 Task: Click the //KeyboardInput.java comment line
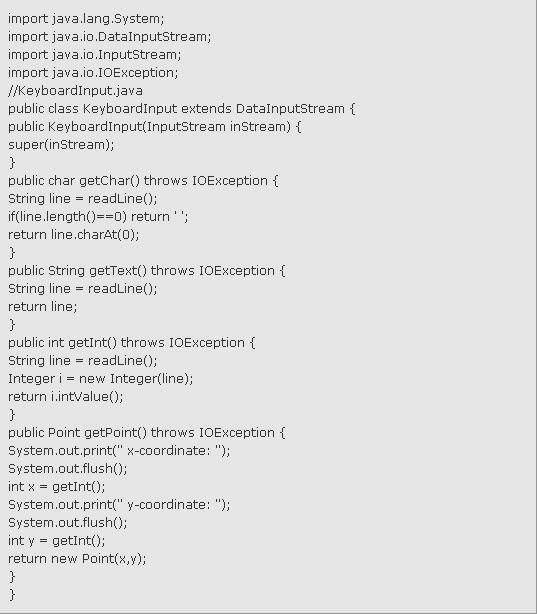75,91
